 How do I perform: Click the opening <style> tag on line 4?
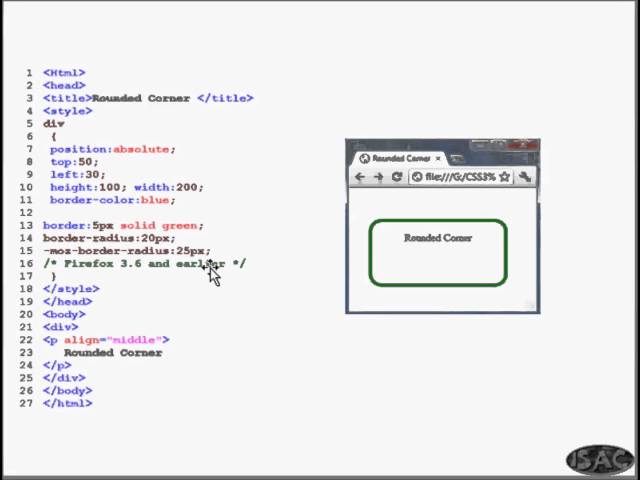68,111
